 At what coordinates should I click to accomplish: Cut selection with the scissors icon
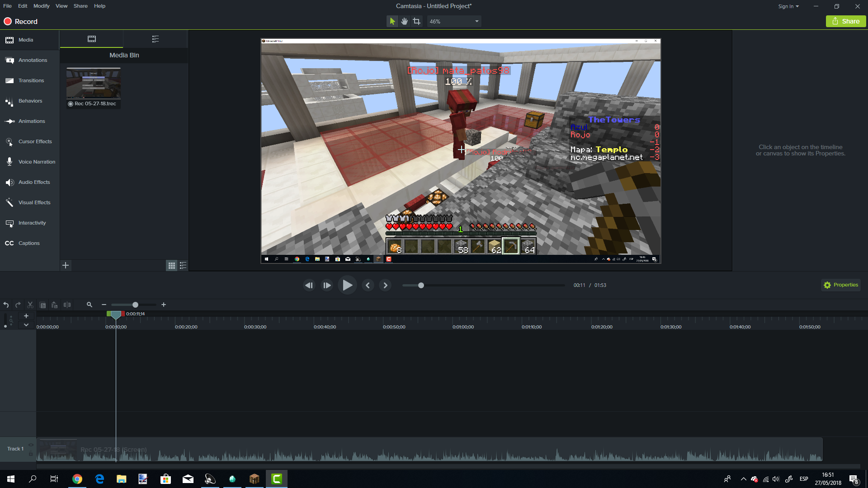pyautogui.click(x=30, y=305)
